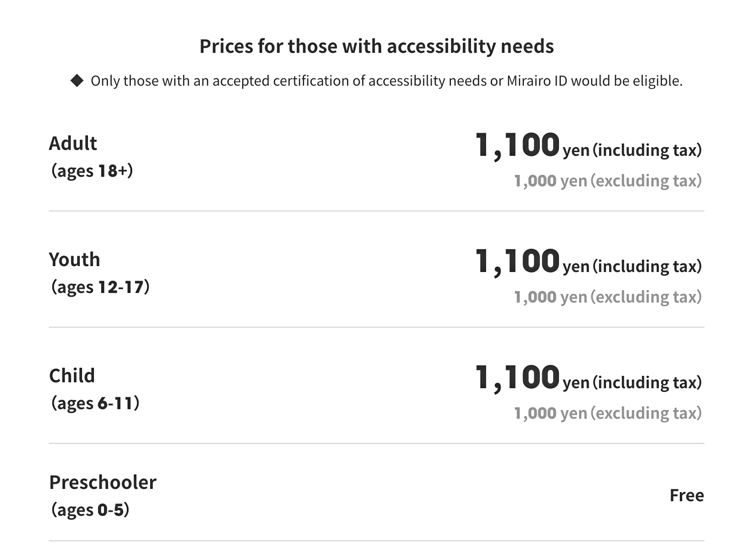Click the '(ages 0-5)' age range text
This screenshot has width=756, height=555.
[x=90, y=510]
